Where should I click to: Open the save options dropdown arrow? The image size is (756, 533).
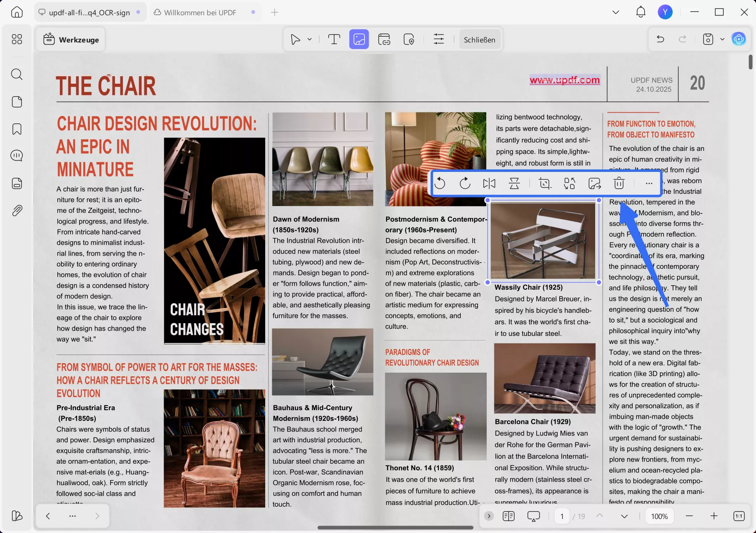tap(722, 40)
